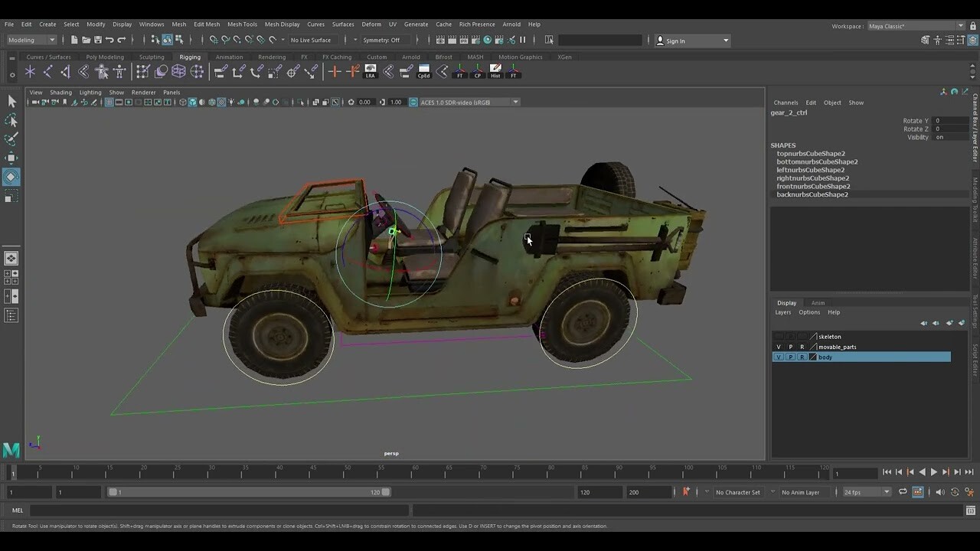Open the Mesh Tools menu

(242, 24)
